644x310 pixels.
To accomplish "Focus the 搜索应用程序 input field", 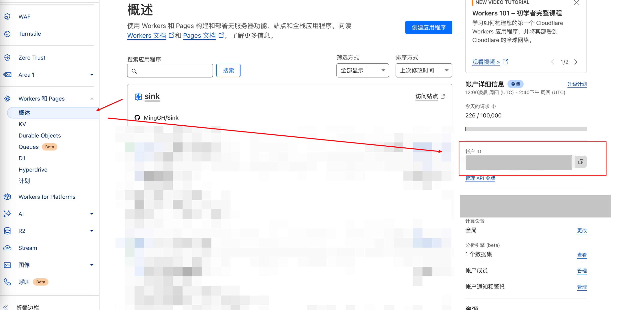I will click(170, 71).
